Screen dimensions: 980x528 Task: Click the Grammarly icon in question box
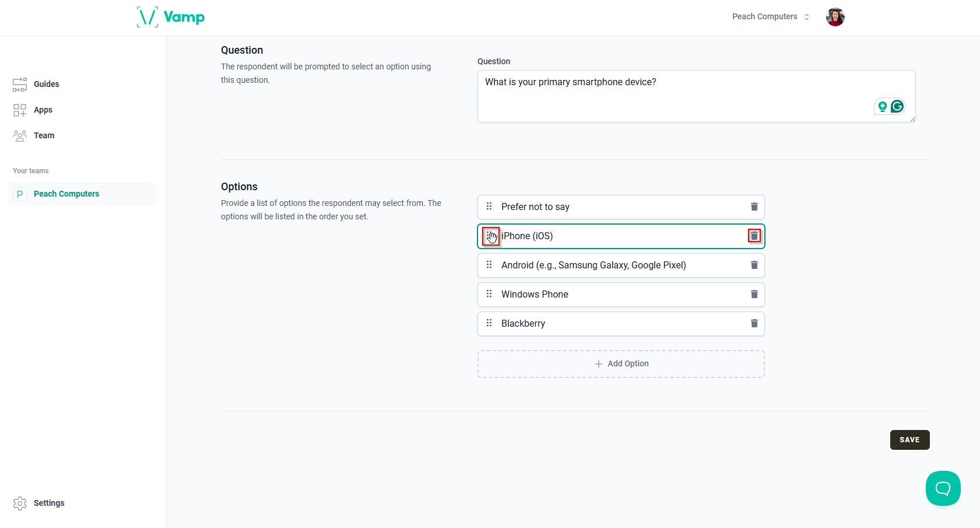897,106
